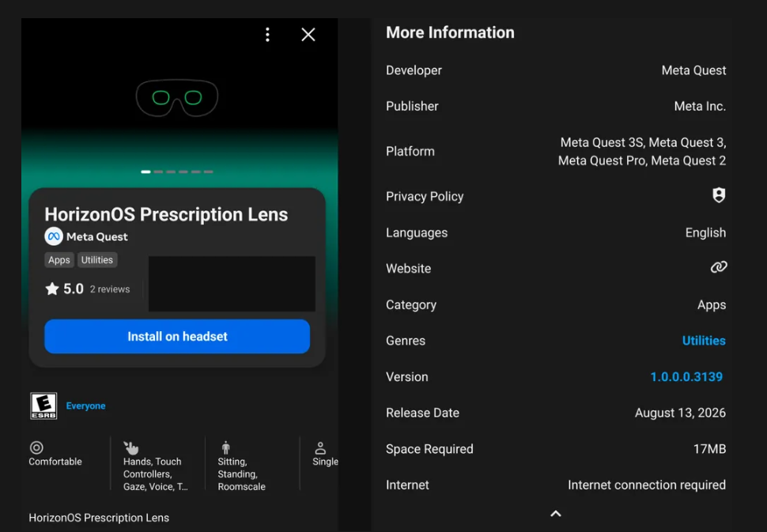
Task: Click the Comfortable label text
Action: pyautogui.click(x=55, y=462)
